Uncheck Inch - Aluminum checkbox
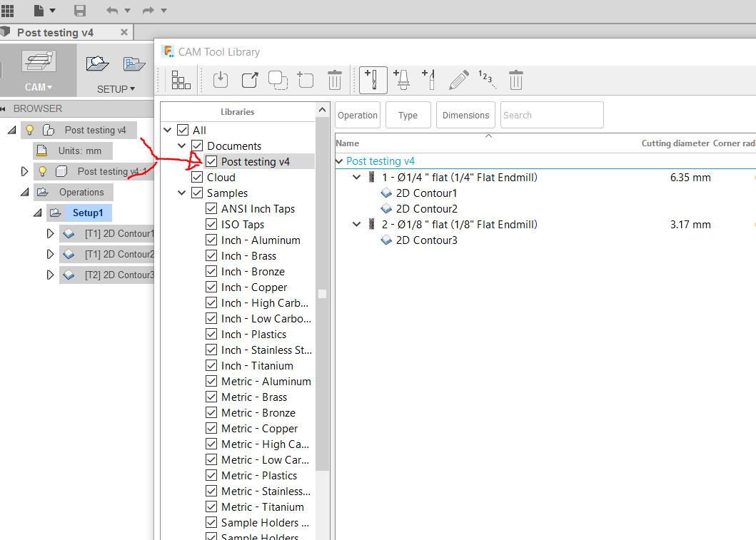Image resolution: width=756 pixels, height=540 pixels. pos(211,240)
